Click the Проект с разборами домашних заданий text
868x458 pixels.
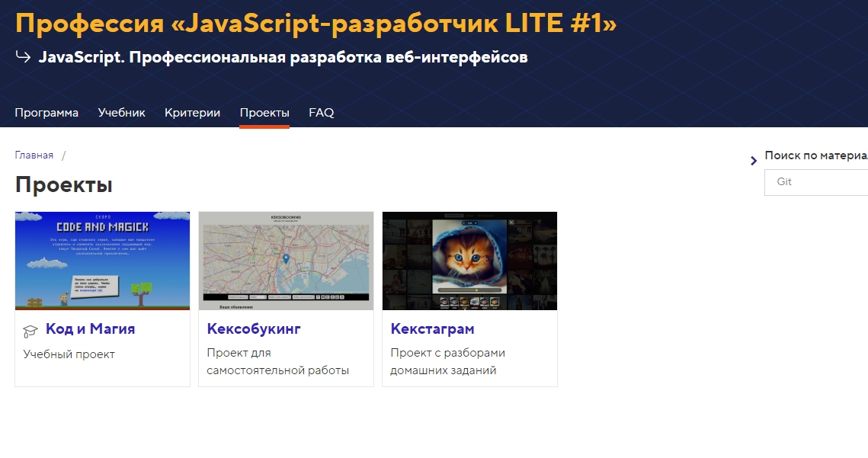tap(447, 362)
